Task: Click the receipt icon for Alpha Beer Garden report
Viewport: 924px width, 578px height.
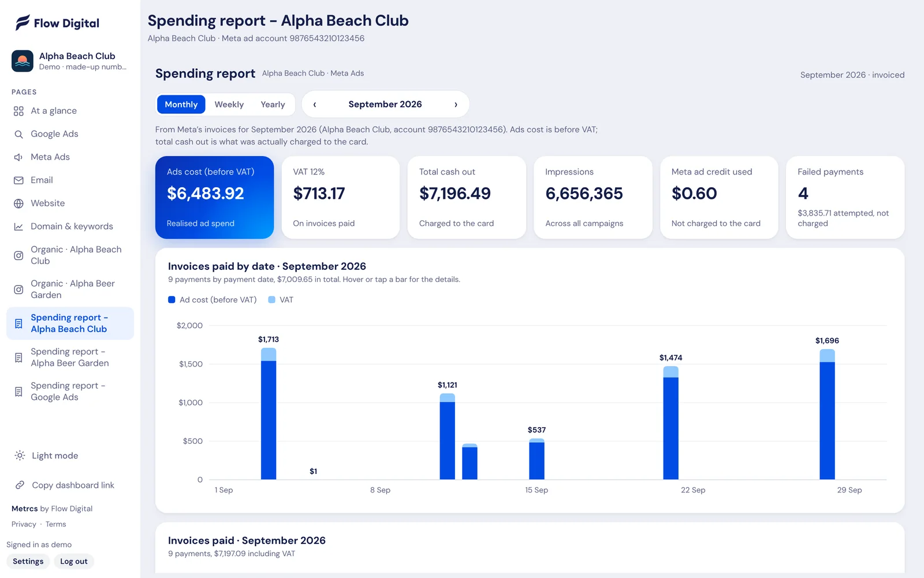Action: point(18,358)
